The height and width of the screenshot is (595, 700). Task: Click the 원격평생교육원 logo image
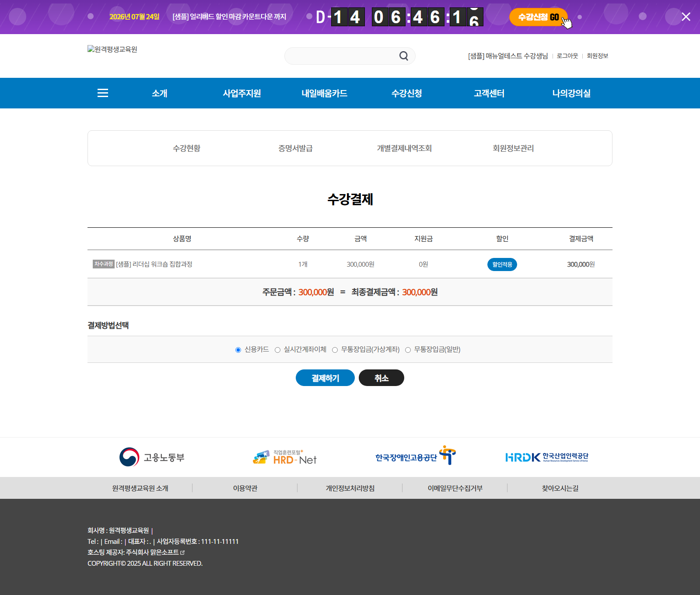tap(112, 49)
